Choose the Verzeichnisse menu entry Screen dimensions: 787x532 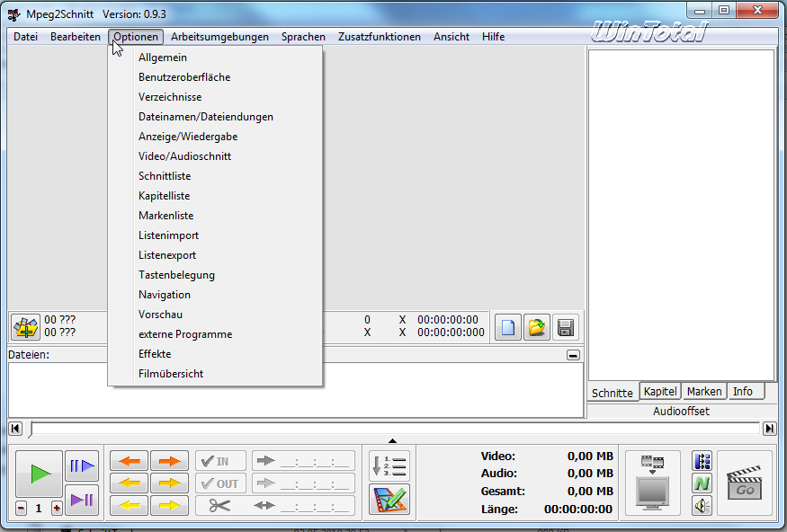click(x=215, y=97)
